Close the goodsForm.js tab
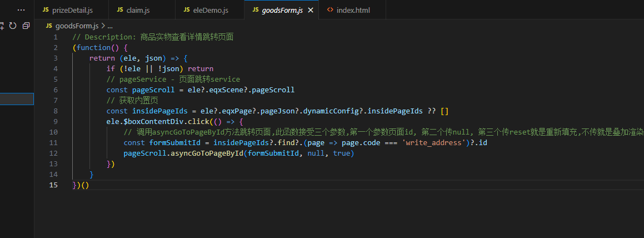Viewport: 644px width, 238px height. point(311,10)
